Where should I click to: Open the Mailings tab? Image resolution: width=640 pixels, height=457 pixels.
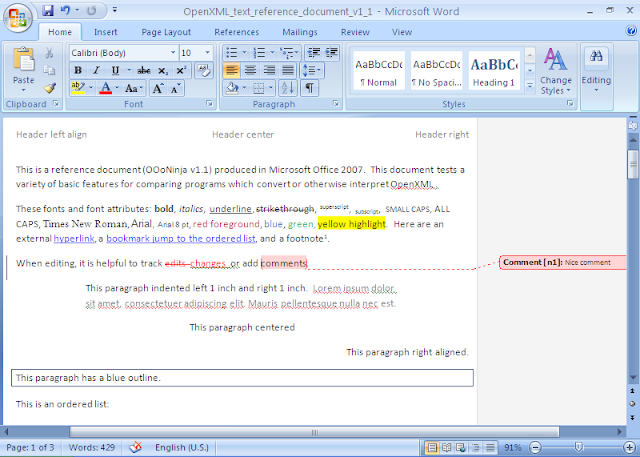click(x=299, y=32)
